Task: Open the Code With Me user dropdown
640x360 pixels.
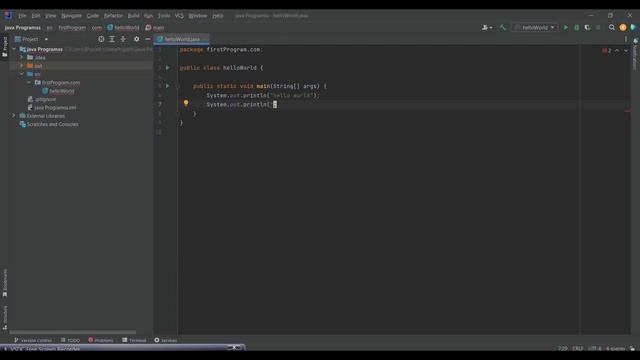Action: (x=487, y=27)
